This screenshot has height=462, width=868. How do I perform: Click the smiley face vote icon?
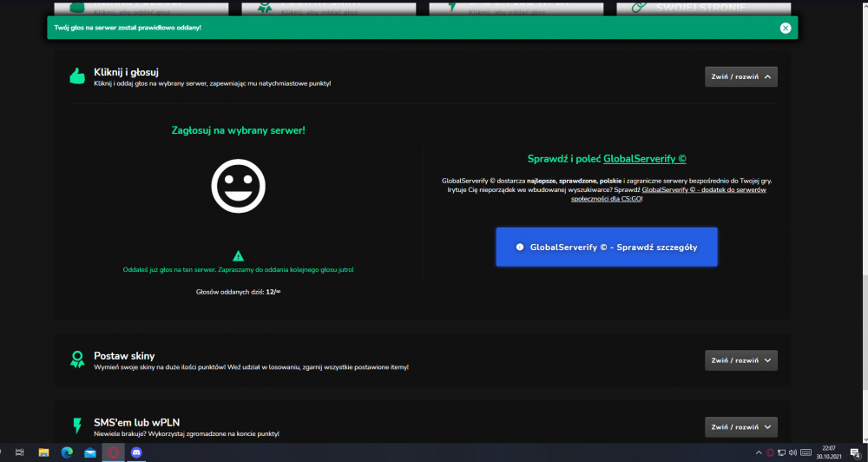click(x=238, y=186)
